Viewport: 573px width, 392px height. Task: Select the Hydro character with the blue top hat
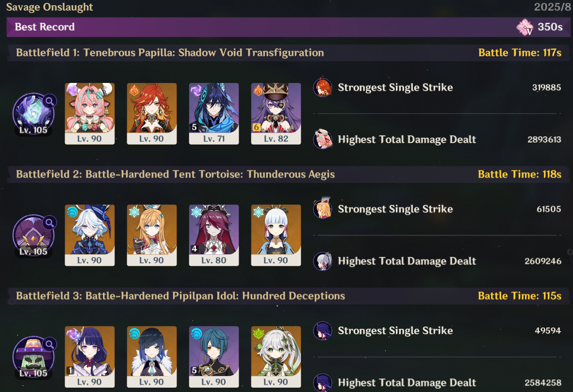click(90, 235)
